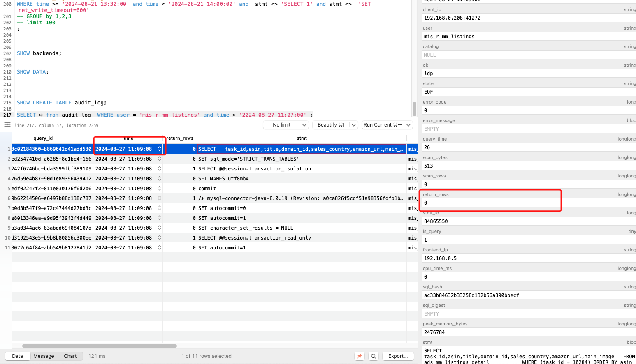The height and width of the screenshot is (364, 636).
Task: Select the mysql-connector-java-8.0.19 statement row
Action: coord(215,198)
